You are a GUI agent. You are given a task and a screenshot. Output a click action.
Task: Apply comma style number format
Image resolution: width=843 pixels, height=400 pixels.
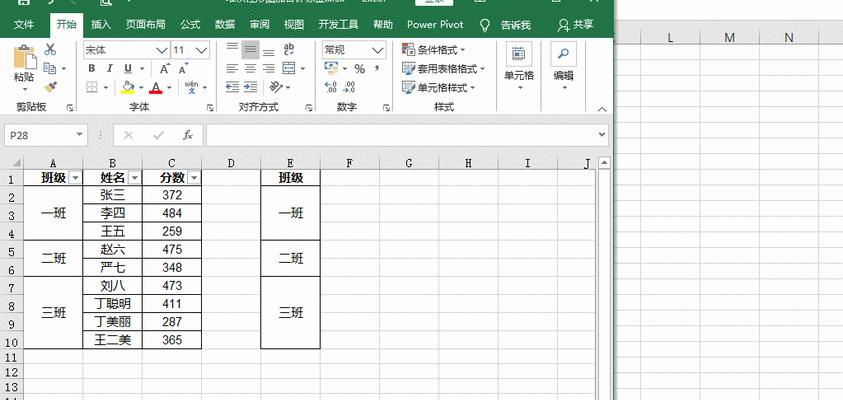pos(377,68)
